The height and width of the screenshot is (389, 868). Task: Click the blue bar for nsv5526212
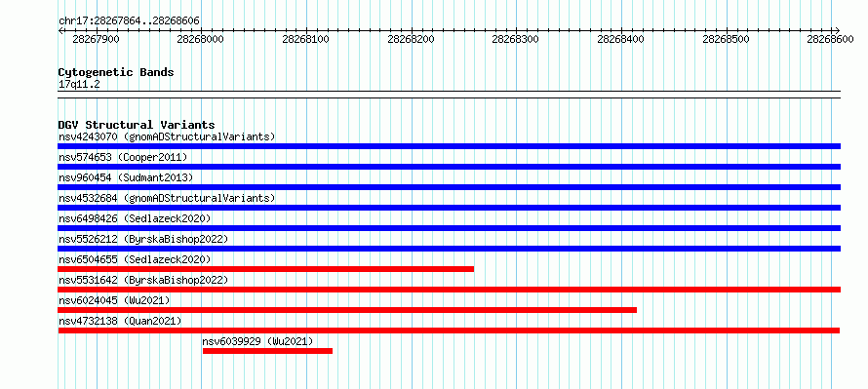tap(449, 249)
